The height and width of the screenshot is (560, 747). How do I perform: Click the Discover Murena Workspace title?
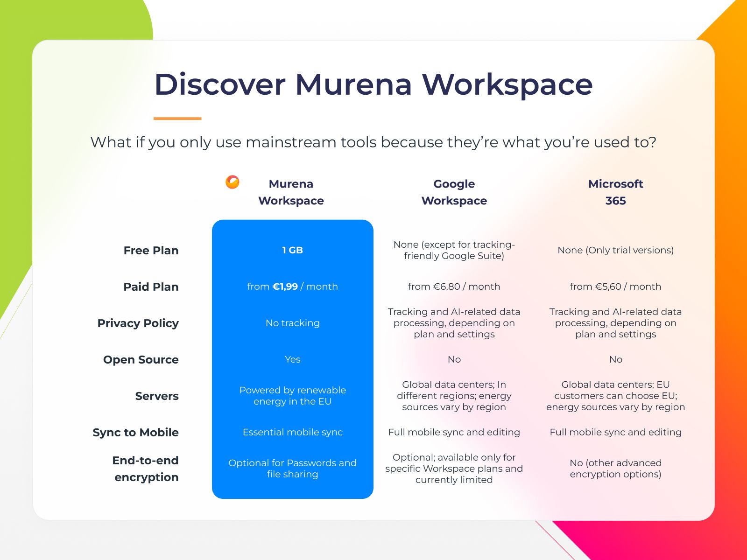373,84
